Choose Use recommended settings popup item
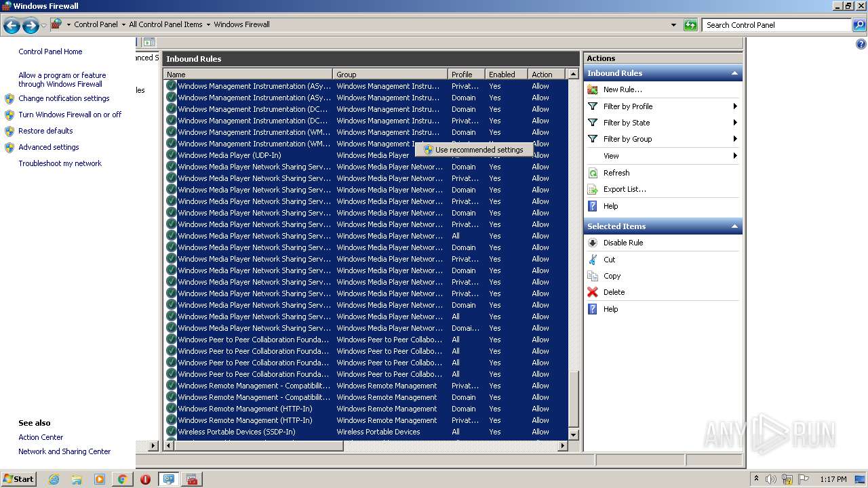This screenshot has height=488, width=868. tap(473, 150)
